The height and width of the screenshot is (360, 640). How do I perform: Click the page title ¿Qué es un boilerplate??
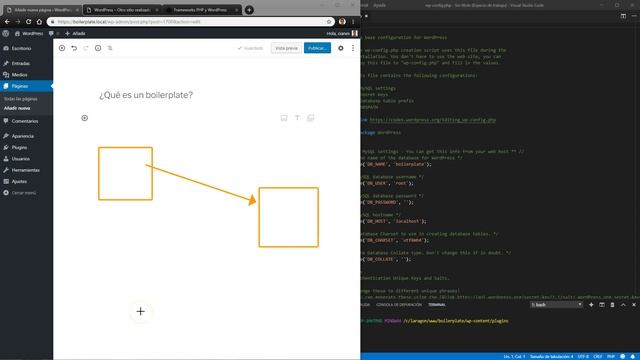(x=146, y=95)
